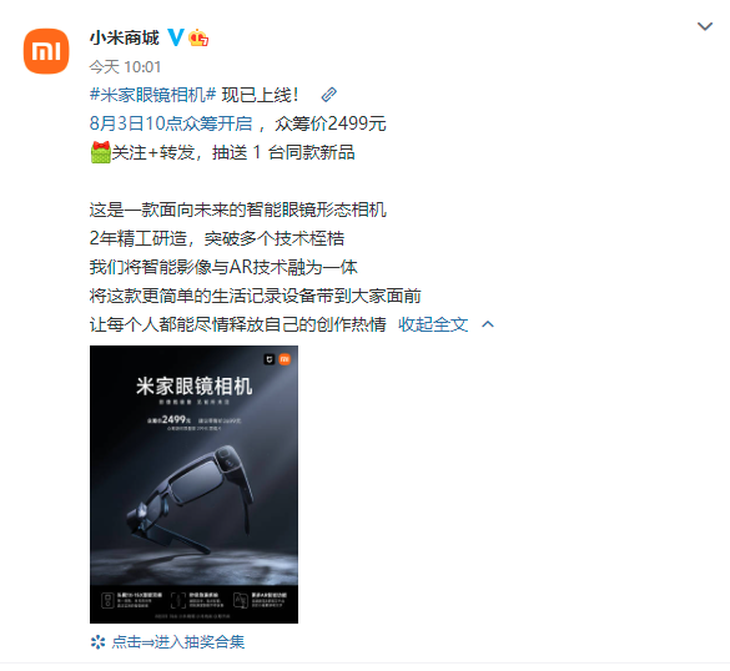Click the lottery pinwheel icon

(x=98, y=642)
